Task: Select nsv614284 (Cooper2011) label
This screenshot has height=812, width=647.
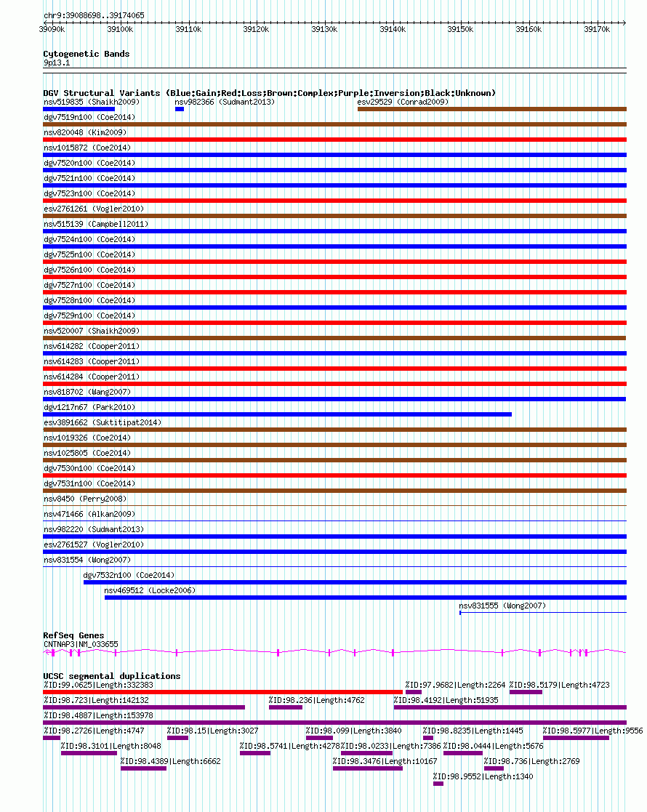Action: [x=92, y=377]
